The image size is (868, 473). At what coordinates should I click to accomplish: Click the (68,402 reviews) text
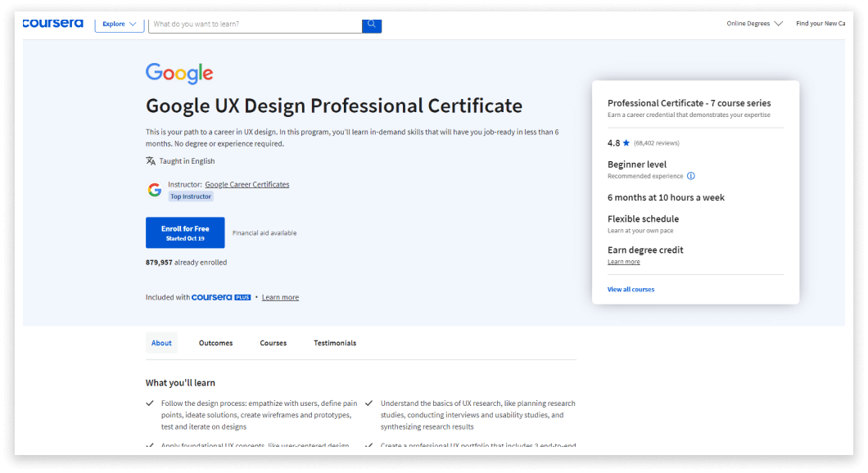point(657,142)
